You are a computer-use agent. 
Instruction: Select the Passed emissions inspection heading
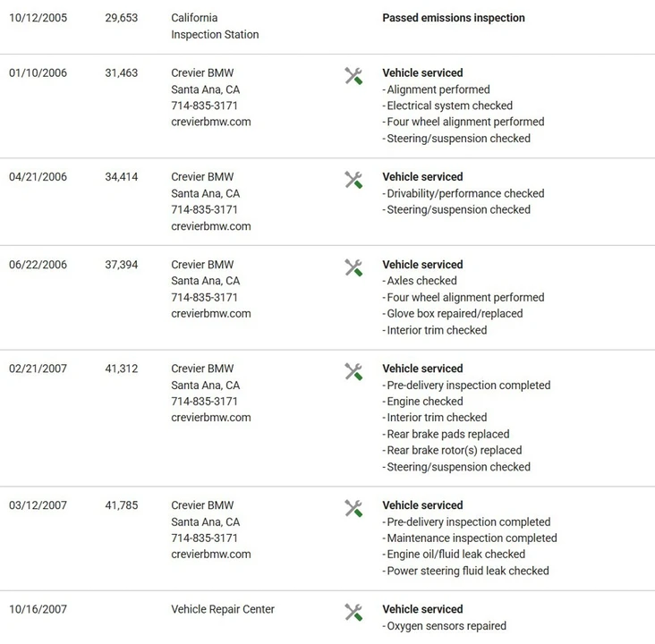click(454, 18)
